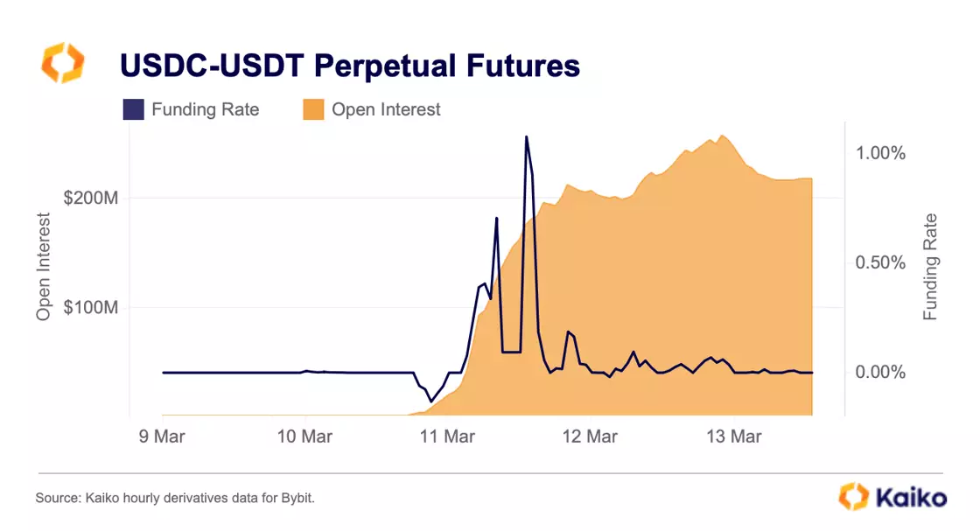The image size is (980, 531).
Task: Click the $200M open interest tick label
Action: (91, 199)
